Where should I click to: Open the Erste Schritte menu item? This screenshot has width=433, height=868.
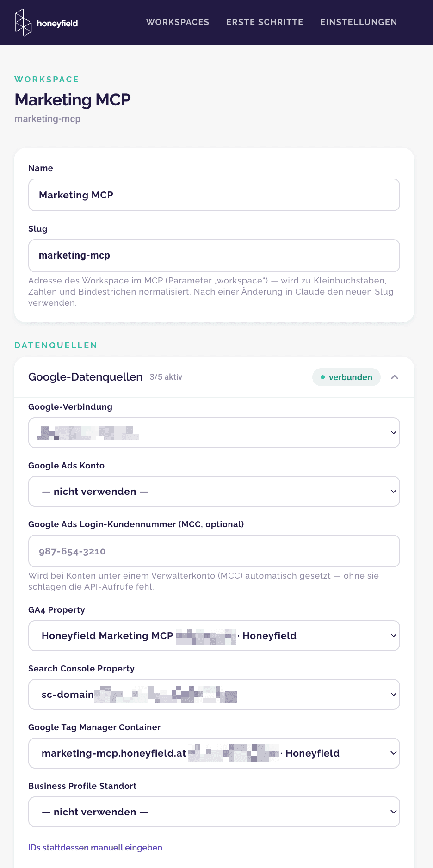[265, 22]
